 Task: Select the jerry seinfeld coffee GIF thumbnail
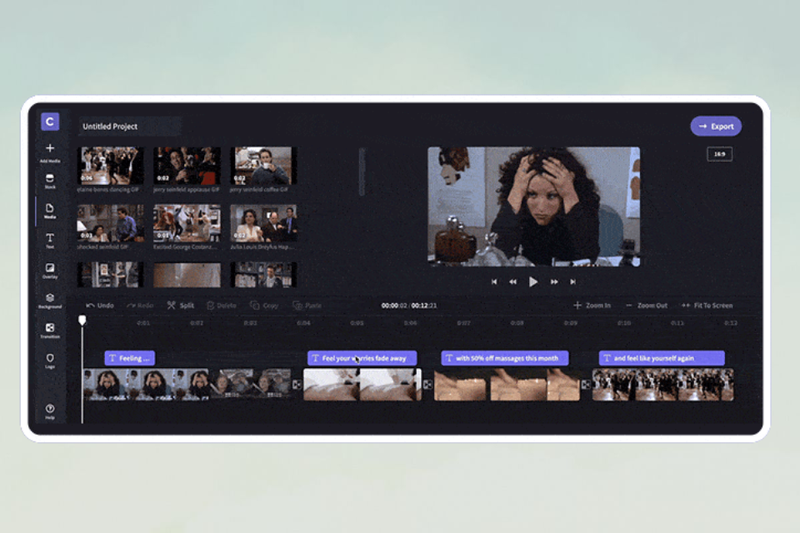click(263, 166)
